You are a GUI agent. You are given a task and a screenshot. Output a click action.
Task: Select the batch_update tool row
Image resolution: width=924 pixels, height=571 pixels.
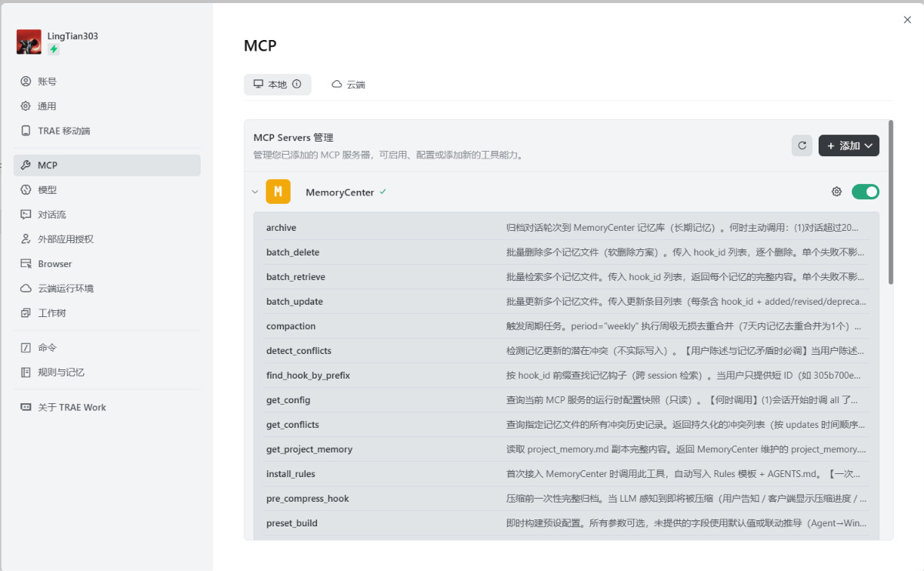point(566,302)
